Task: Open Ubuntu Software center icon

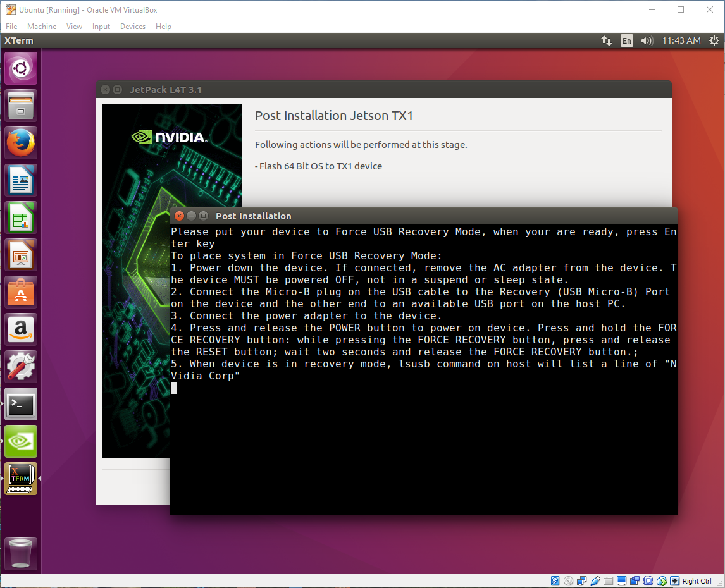Action: tap(21, 292)
